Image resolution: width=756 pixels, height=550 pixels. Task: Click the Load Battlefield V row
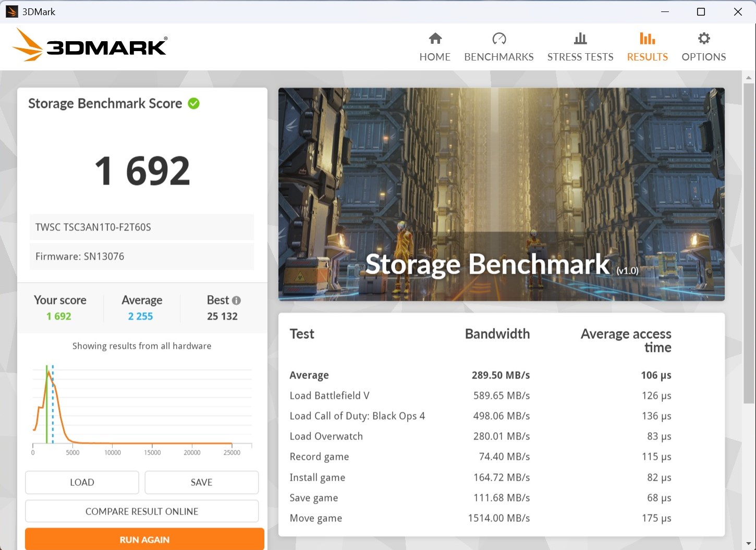(480, 396)
